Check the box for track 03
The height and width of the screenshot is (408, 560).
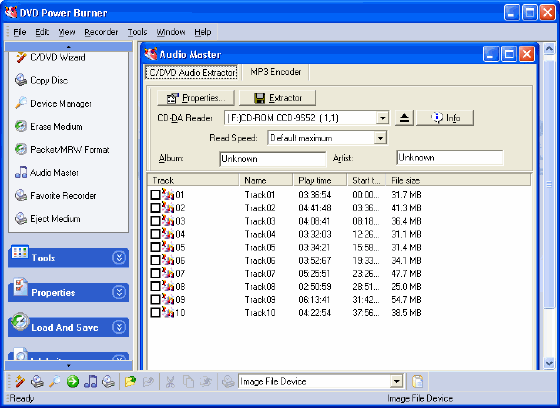[155, 221]
